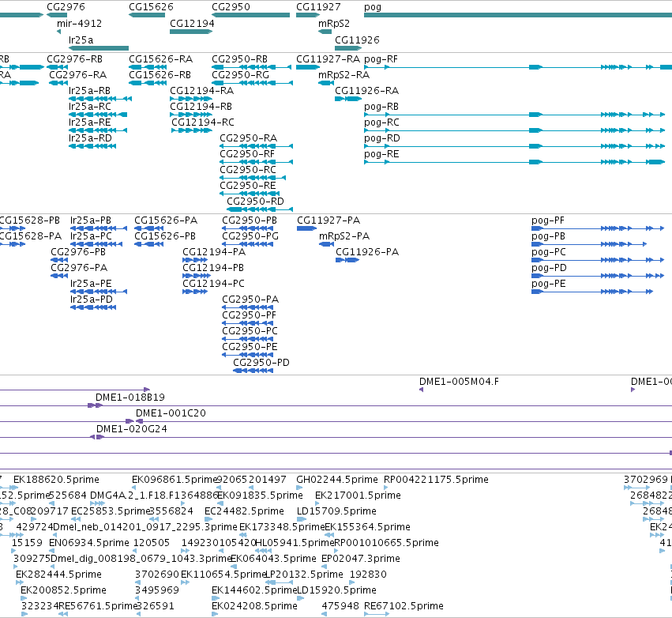
Task: Select protein CG12194-PA
Action: coord(195,260)
